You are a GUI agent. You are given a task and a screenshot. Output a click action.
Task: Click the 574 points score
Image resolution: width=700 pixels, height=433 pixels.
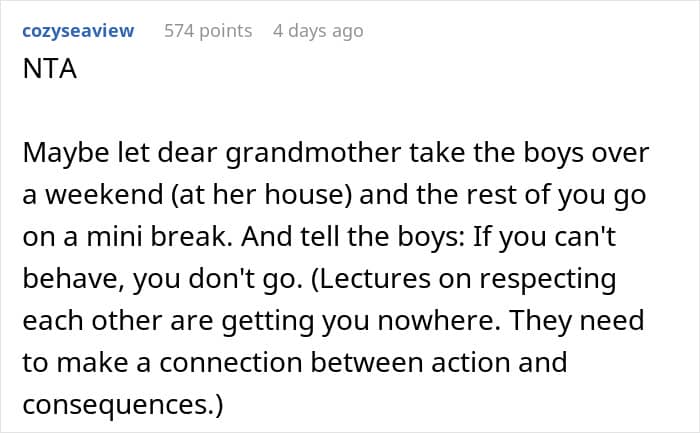(208, 31)
